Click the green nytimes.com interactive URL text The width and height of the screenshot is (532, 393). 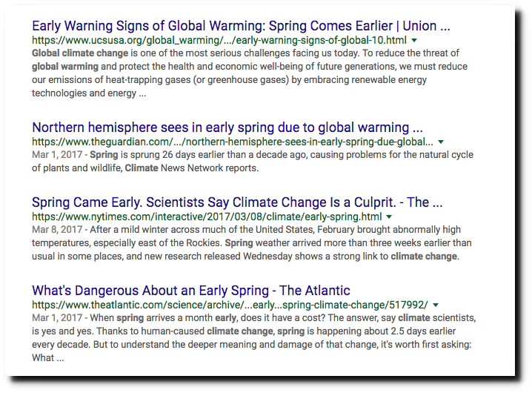pyautogui.click(x=207, y=217)
